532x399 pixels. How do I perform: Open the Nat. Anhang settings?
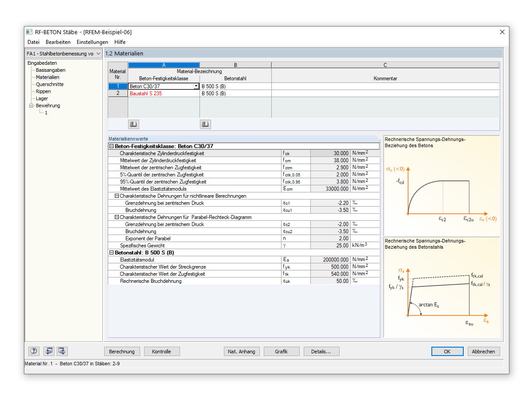tap(242, 351)
